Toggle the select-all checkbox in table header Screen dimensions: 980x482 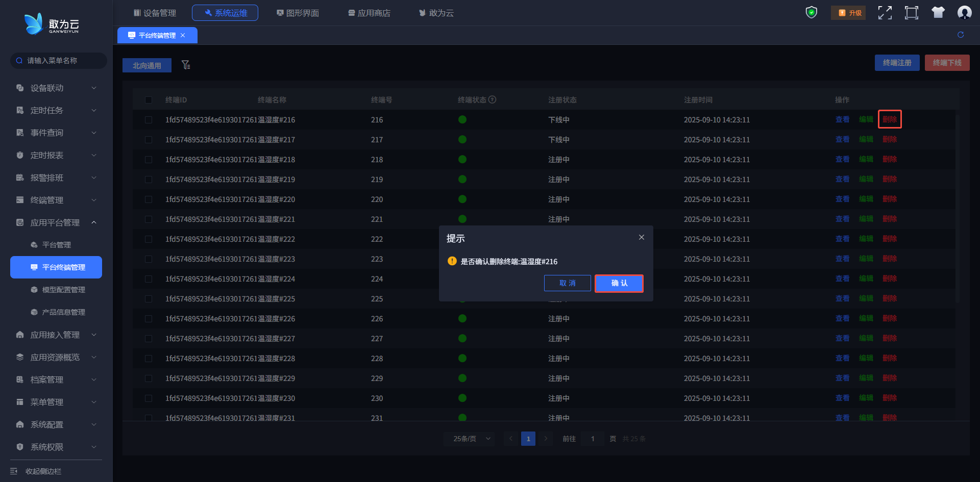pos(149,100)
